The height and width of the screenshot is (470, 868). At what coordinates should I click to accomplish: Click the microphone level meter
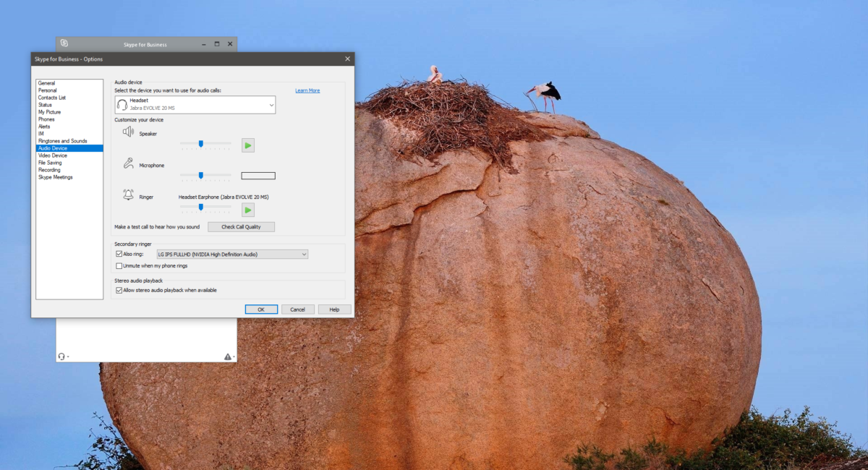pyautogui.click(x=258, y=175)
